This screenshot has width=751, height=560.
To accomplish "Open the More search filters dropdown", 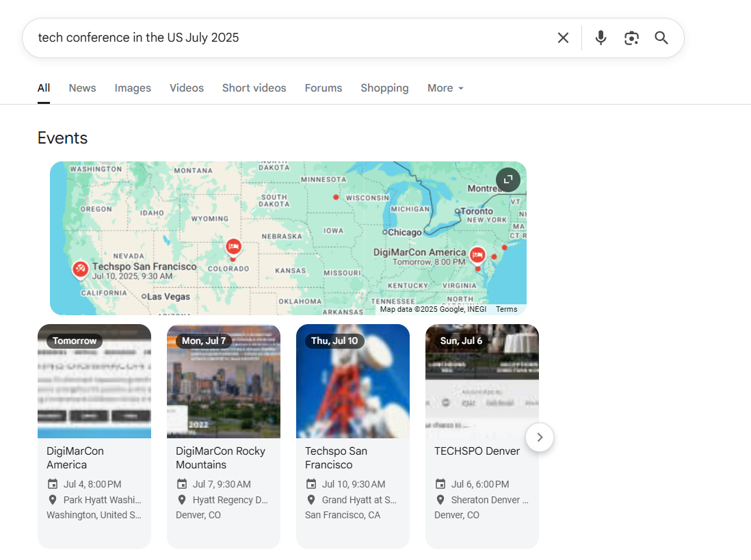I will [445, 88].
